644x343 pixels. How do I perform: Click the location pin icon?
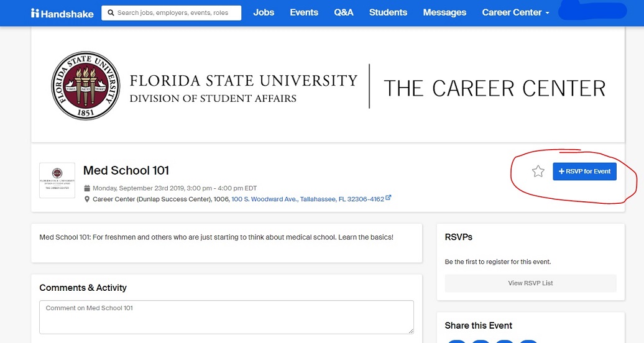87,199
